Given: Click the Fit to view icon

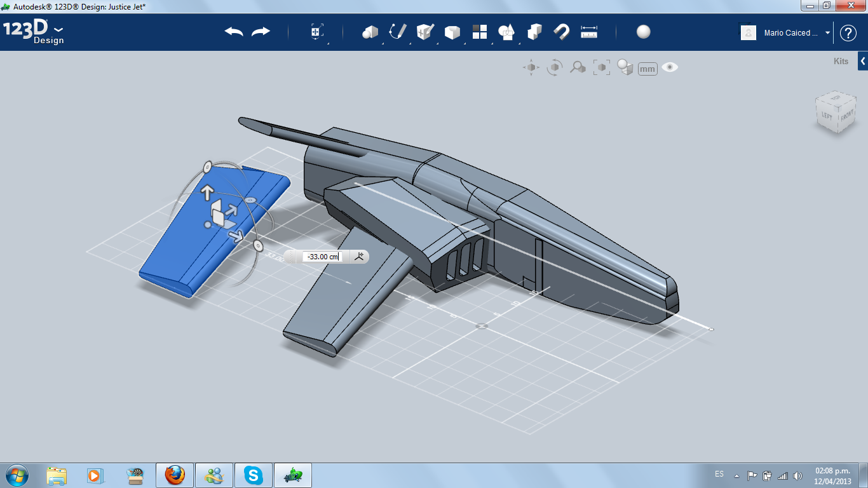Looking at the screenshot, I should click(601, 67).
